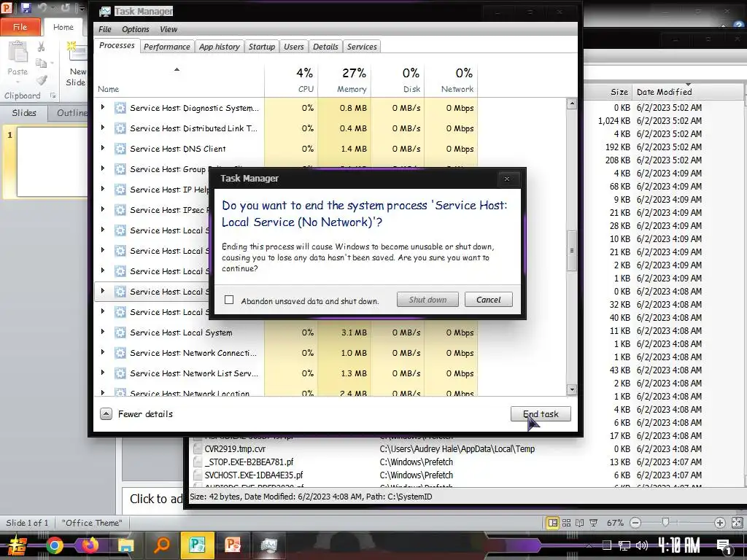Screen dimensions: 747x560
Task: Click the Undo arrow in PowerPoint's toolbar
Action: 42,7
